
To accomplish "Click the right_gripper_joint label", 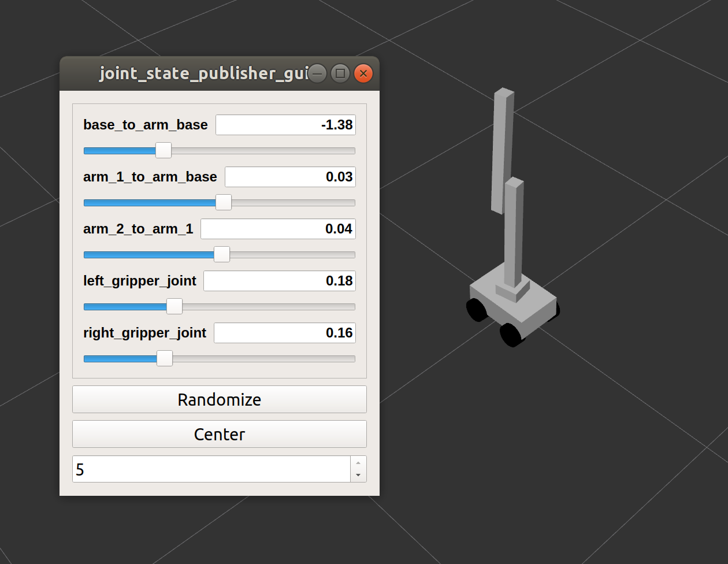I will [145, 333].
